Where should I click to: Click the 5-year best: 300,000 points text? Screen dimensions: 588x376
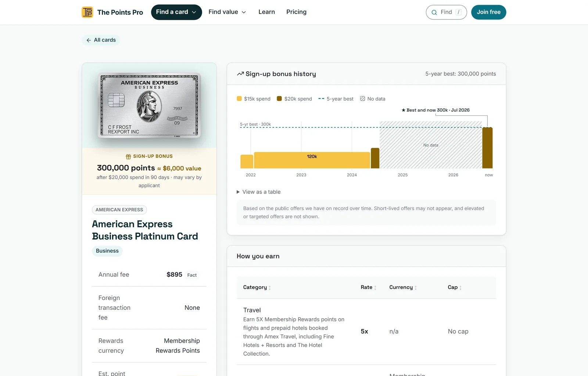460,74
